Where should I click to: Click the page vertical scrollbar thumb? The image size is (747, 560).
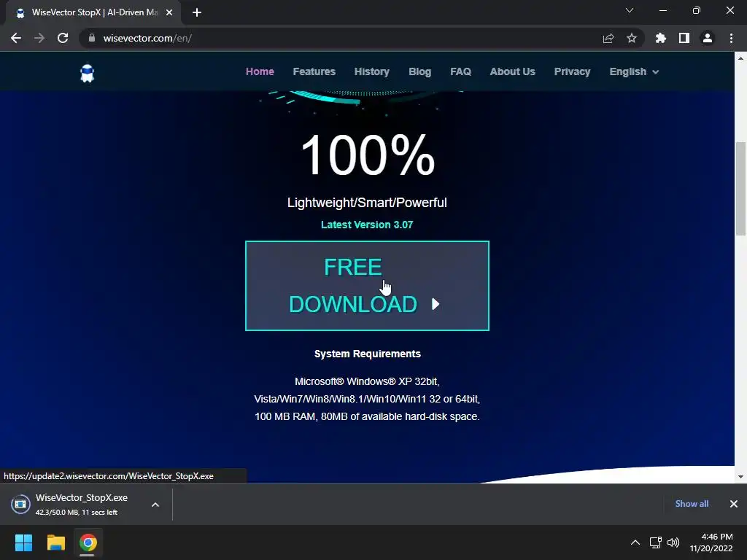click(740, 188)
